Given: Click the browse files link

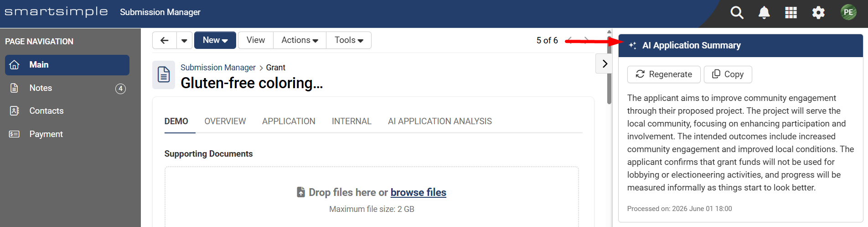Looking at the screenshot, I should click(418, 192).
